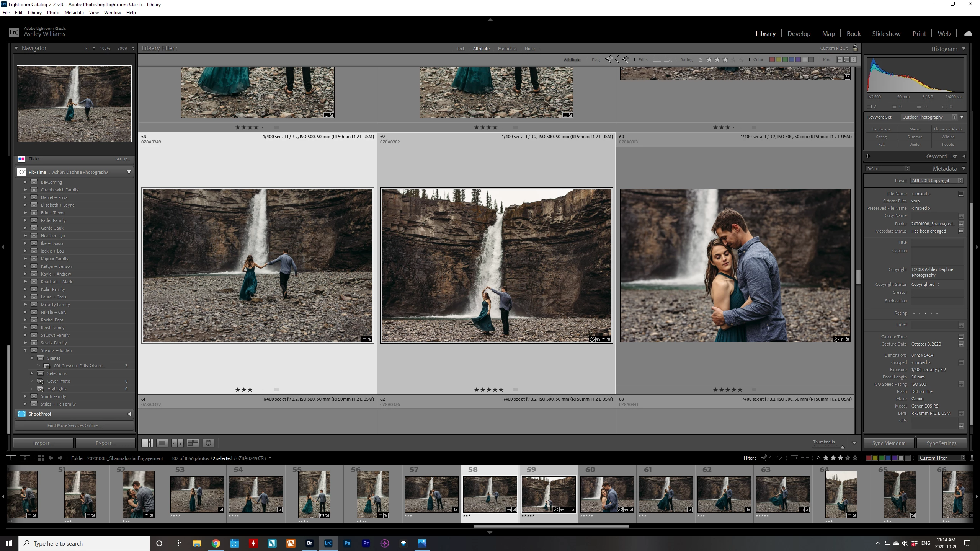Screen dimensions: 980x551
Task: Open the metadata Preset ADP 2018 Copyright dropdown
Action: (x=936, y=181)
